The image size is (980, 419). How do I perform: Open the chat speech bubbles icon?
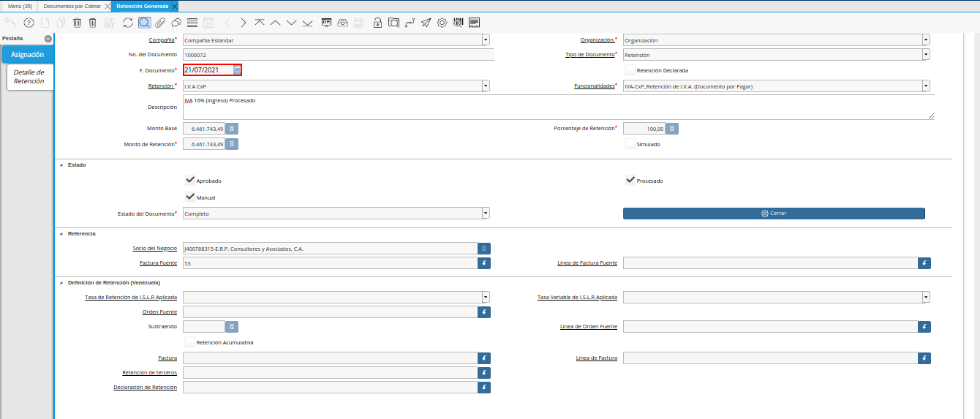[176, 23]
